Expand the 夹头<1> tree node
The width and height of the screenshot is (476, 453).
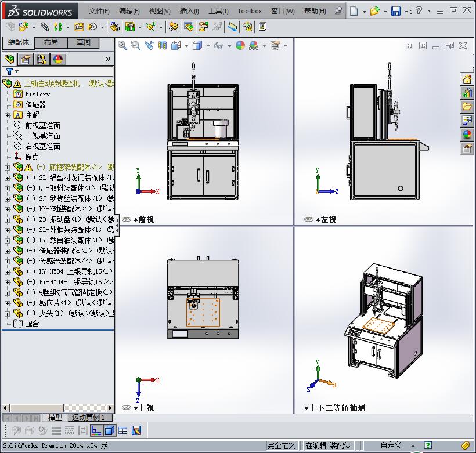click(x=8, y=314)
